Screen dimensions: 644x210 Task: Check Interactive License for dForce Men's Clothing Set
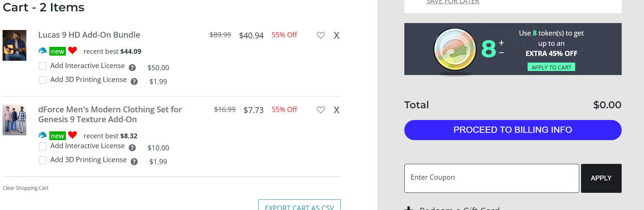click(43, 146)
